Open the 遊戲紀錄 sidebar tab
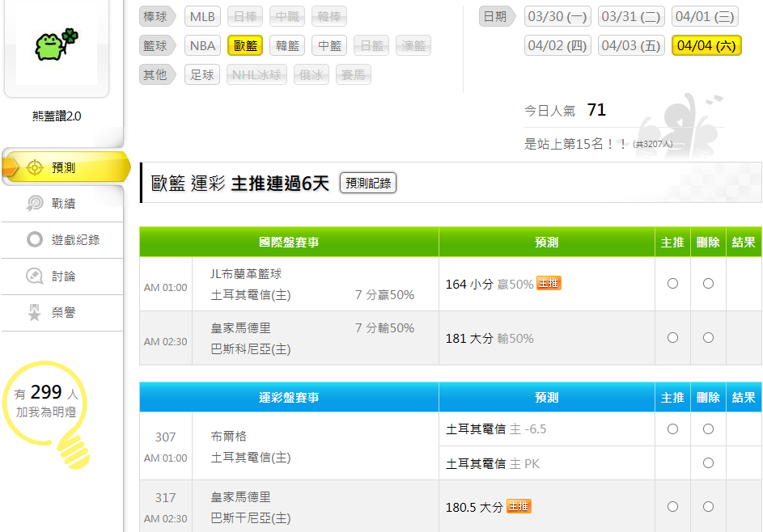This screenshot has width=763, height=532. [x=62, y=240]
